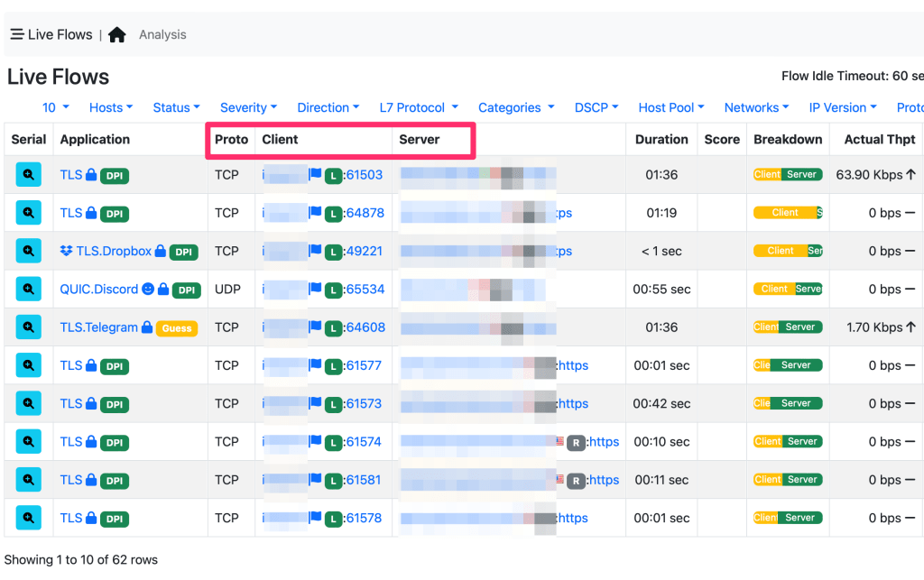
Task: Open flow details for the TLS.Dropbox row
Action: pos(29,251)
